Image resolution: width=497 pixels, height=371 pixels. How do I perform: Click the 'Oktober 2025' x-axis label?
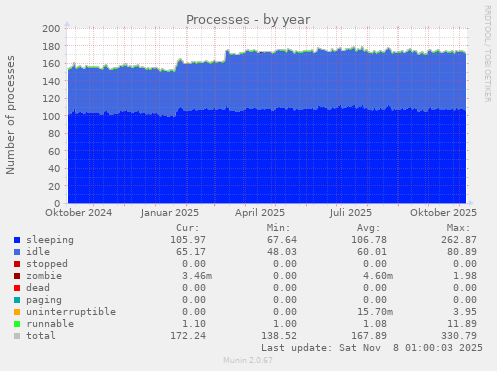(x=443, y=213)
